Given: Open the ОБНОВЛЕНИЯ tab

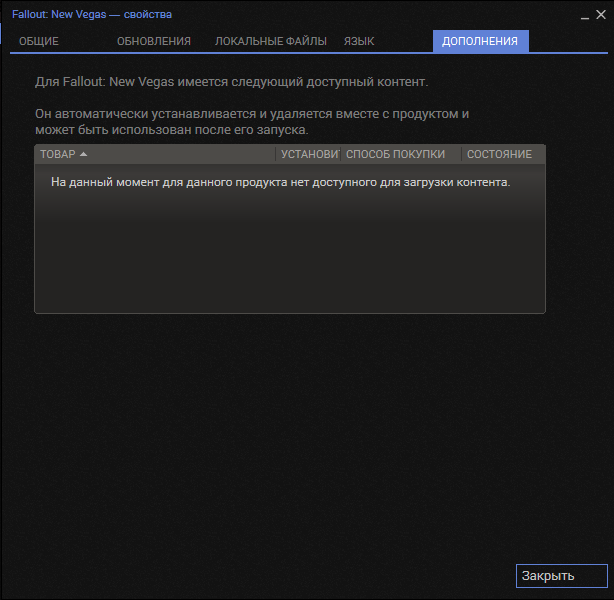Looking at the screenshot, I should tap(154, 41).
